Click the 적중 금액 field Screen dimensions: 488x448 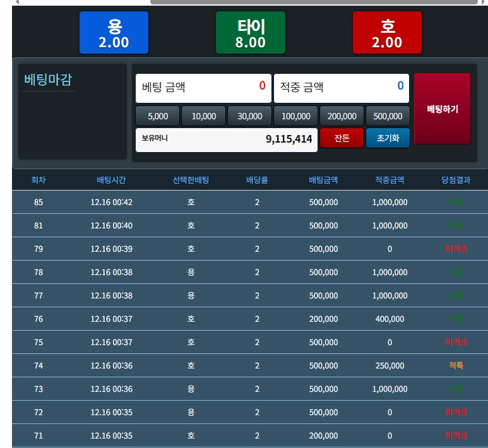click(x=341, y=88)
